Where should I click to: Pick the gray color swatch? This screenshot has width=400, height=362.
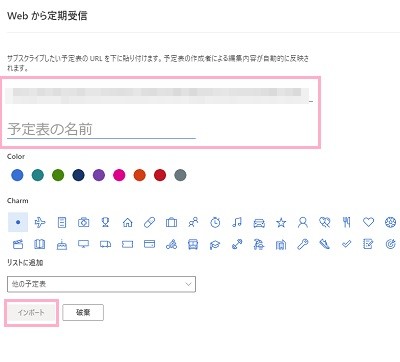(180, 175)
